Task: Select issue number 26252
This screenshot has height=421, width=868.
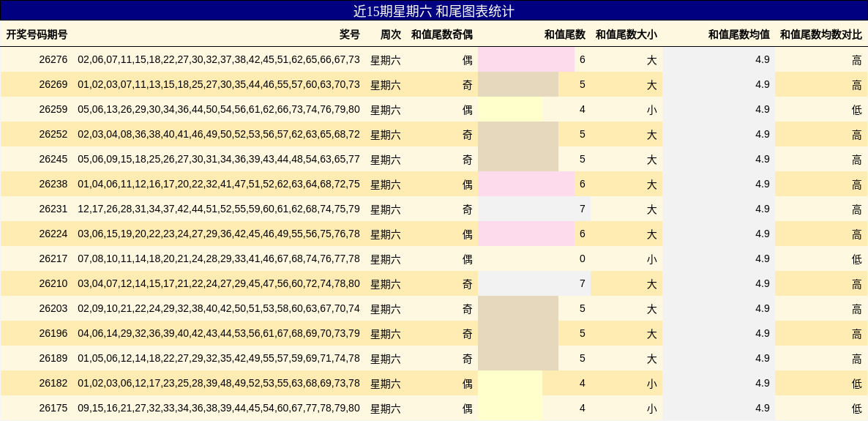Action: (53, 135)
